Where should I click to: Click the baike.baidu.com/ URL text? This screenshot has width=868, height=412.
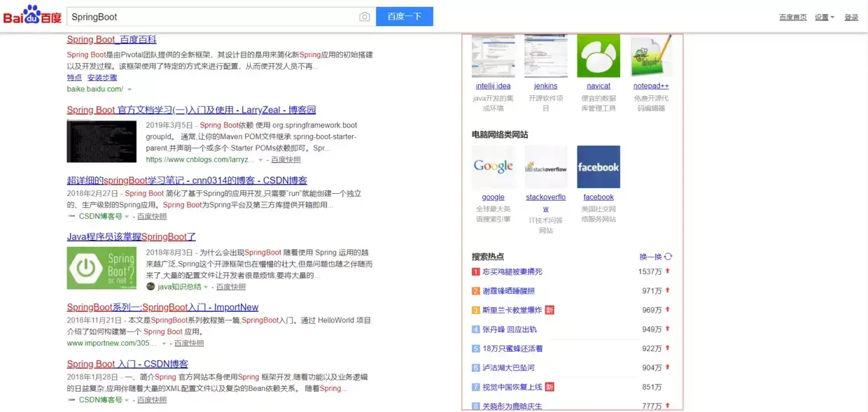[x=95, y=90]
